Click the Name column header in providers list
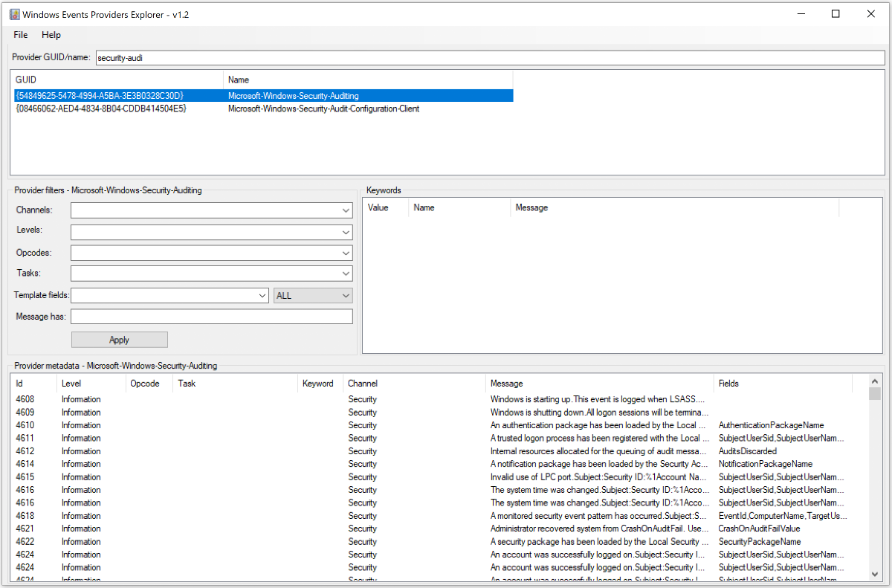Viewport: 892px width, 588px height. [x=368, y=80]
